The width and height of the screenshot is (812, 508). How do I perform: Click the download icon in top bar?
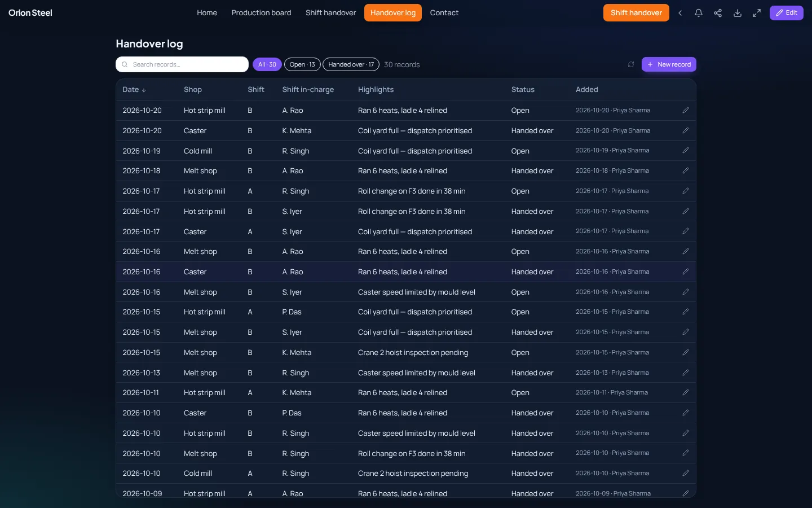tap(738, 13)
